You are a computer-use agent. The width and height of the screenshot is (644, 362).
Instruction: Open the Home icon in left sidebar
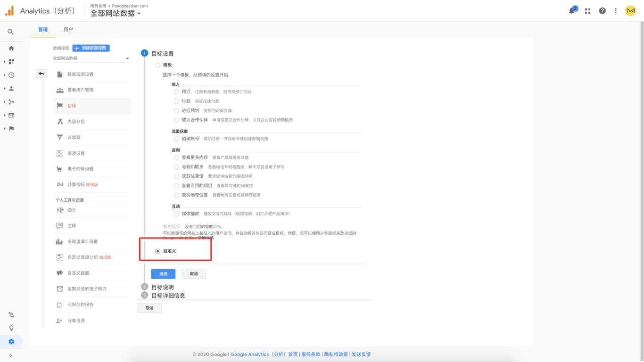11,48
